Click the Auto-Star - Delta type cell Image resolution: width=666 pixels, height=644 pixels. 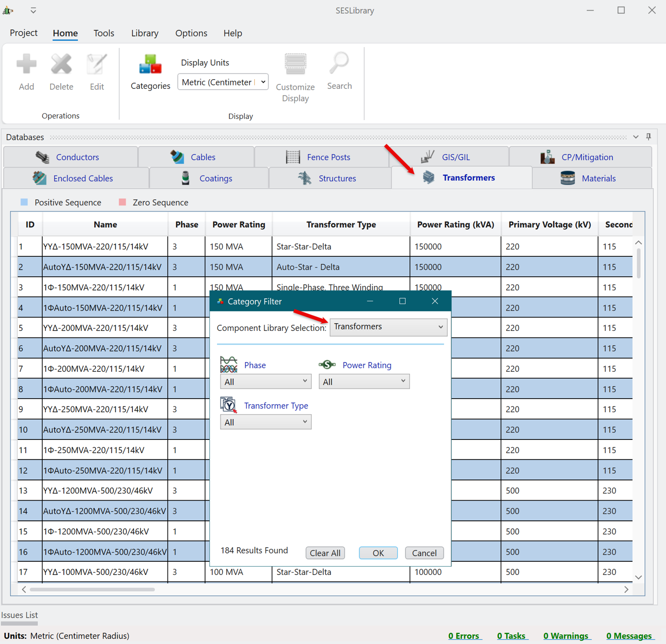pyautogui.click(x=341, y=267)
